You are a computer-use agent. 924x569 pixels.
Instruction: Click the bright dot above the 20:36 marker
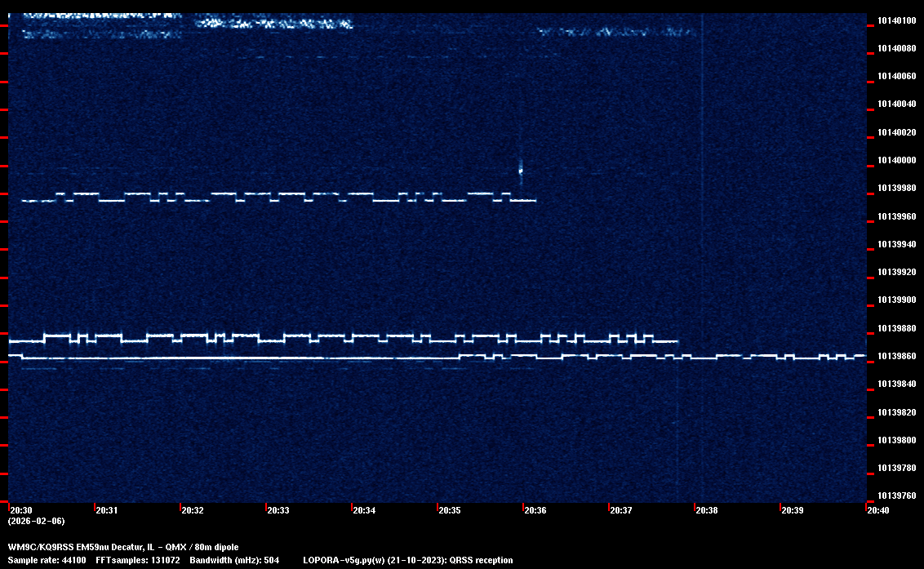(x=521, y=171)
